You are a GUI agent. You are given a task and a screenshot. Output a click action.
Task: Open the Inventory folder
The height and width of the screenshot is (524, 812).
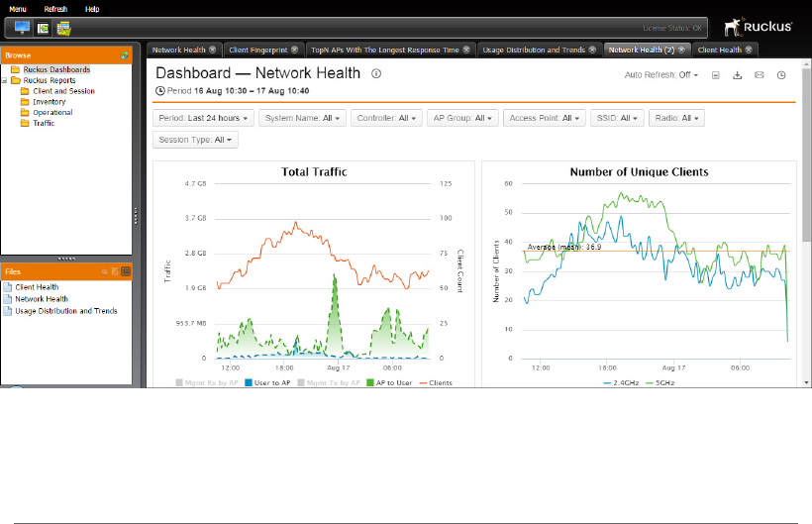(x=50, y=102)
